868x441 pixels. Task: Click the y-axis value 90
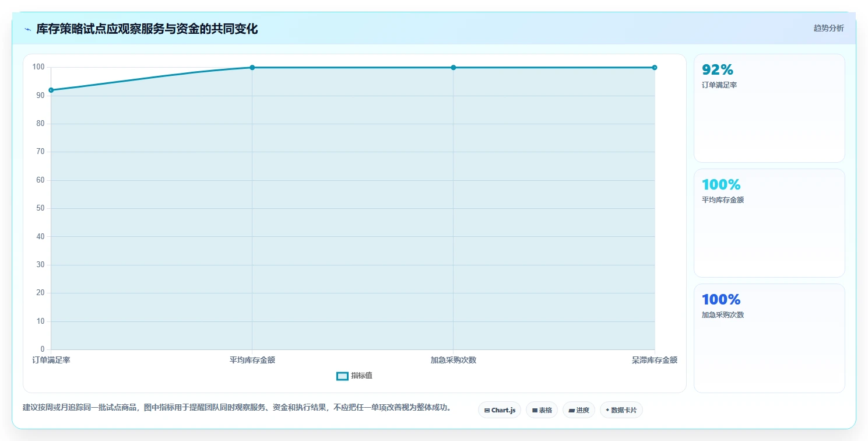(x=41, y=95)
